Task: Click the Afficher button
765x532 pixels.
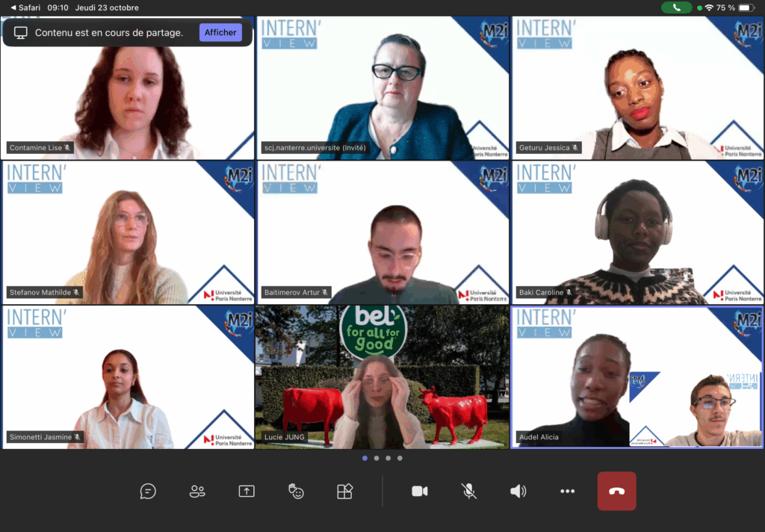Action: coord(220,32)
